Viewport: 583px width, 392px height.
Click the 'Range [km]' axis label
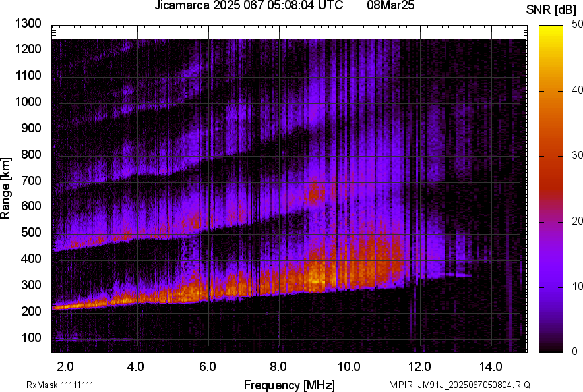click(x=5, y=188)
